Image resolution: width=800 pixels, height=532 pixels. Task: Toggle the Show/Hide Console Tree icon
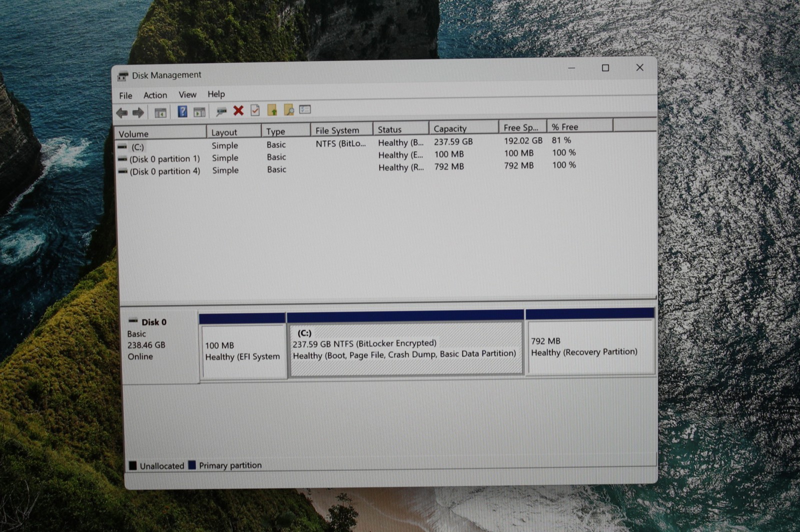click(x=160, y=113)
